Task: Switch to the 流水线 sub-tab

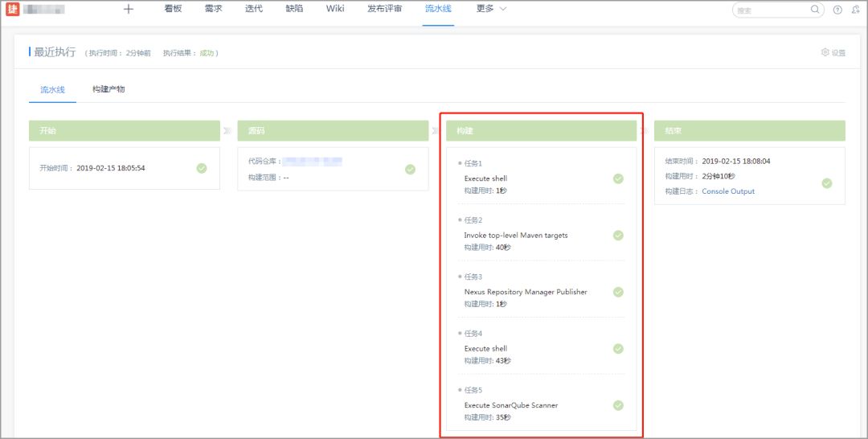Action: [x=52, y=89]
